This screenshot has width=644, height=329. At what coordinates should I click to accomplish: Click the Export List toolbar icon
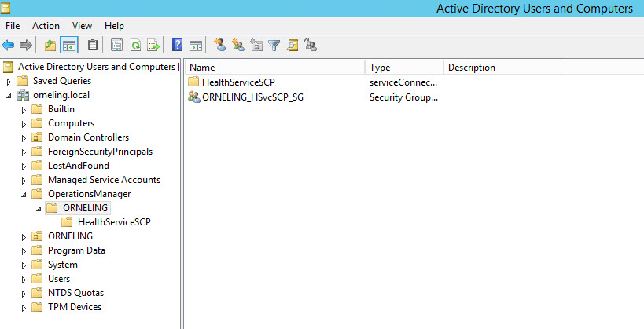(153, 46)
